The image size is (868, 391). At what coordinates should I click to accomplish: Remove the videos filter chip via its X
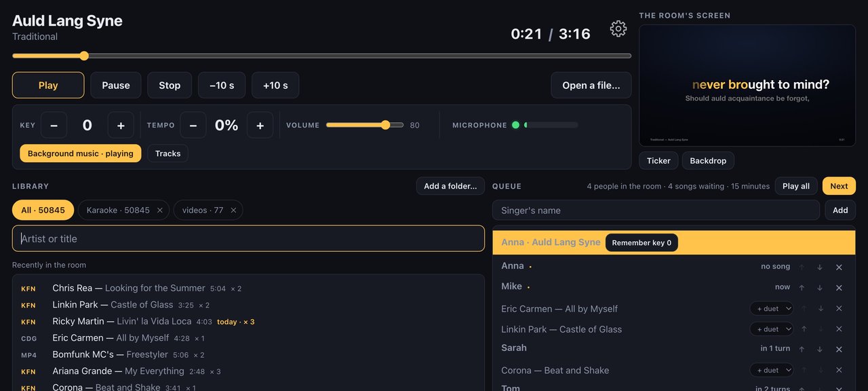(233, 210)
